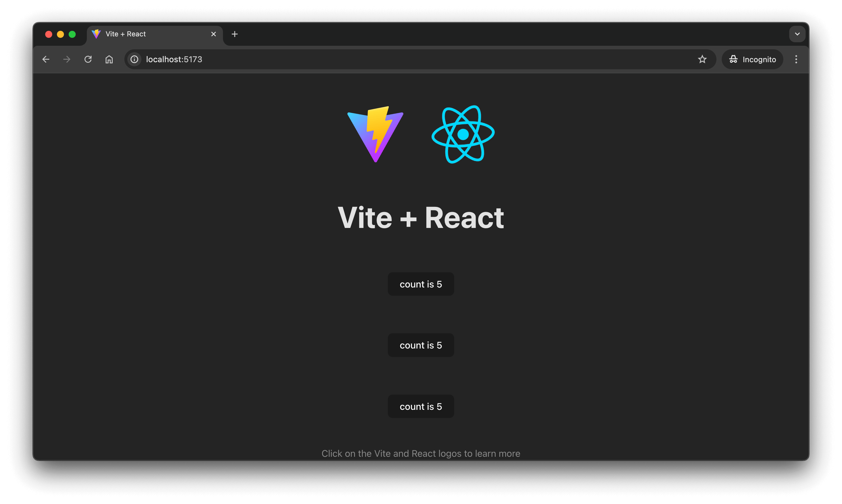Open the home page icon
This screenshot has height=504, width=842.
pos(109,60)
